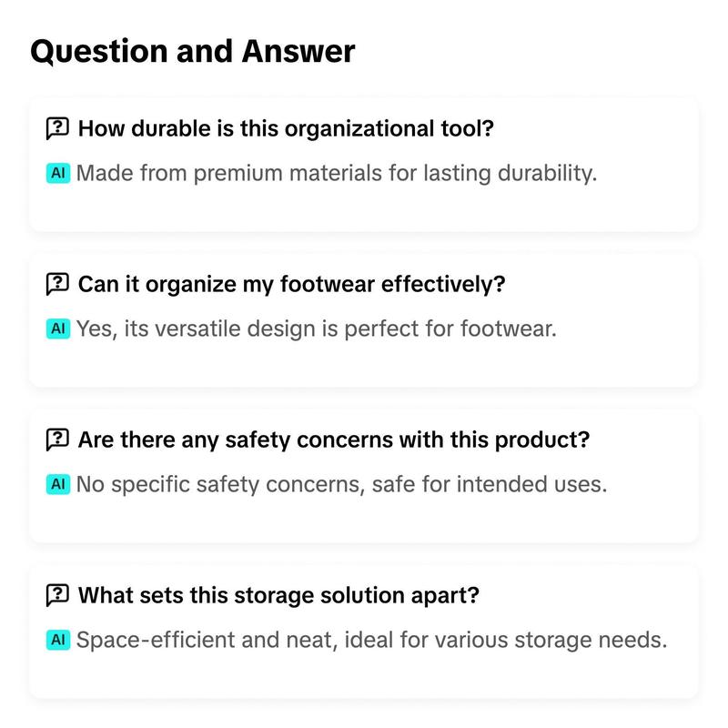This screenshot has width=728, height=728.
Task: Open 'How durable is this organizational tool?' question
Action: 286,128
